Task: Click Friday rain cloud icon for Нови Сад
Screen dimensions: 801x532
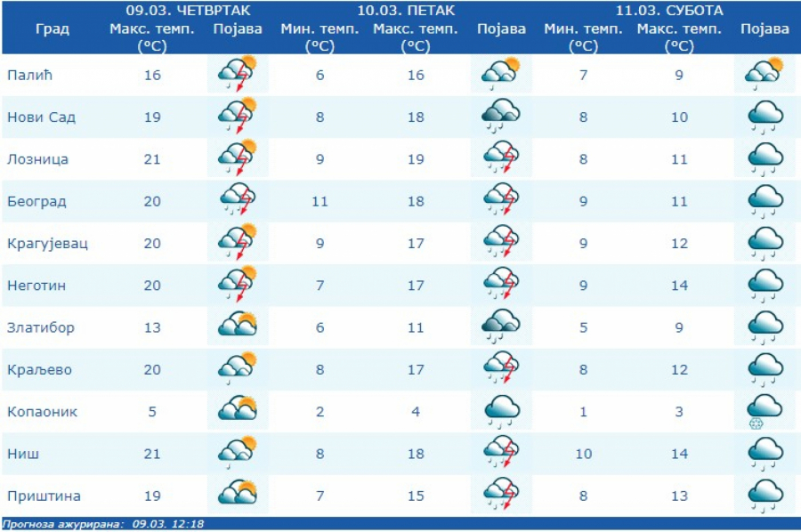Action: pos(501,117)
